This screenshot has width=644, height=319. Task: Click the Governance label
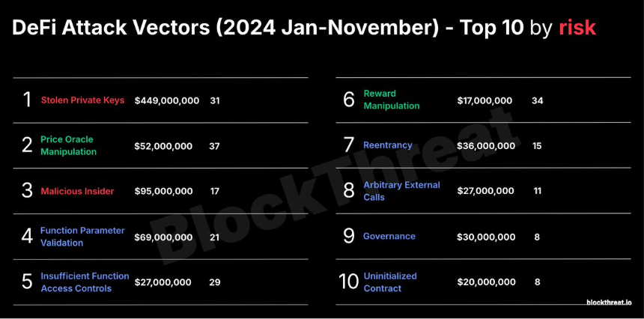(x=389, y=237)
